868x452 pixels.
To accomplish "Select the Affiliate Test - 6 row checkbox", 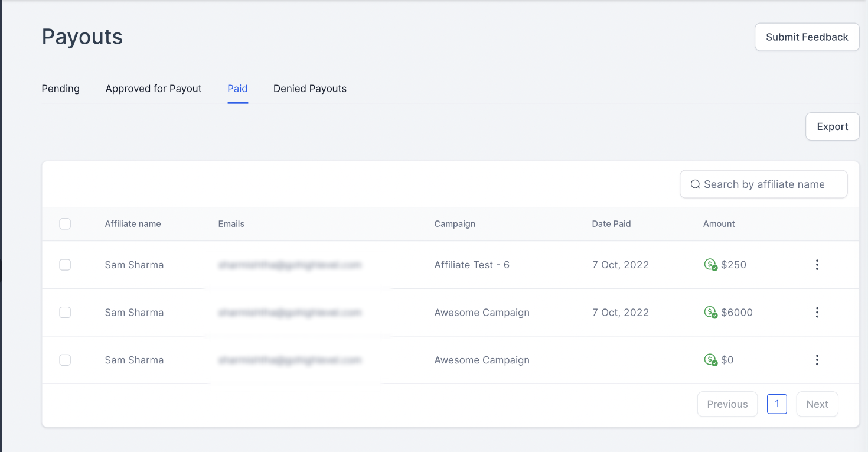I will 65,265.
